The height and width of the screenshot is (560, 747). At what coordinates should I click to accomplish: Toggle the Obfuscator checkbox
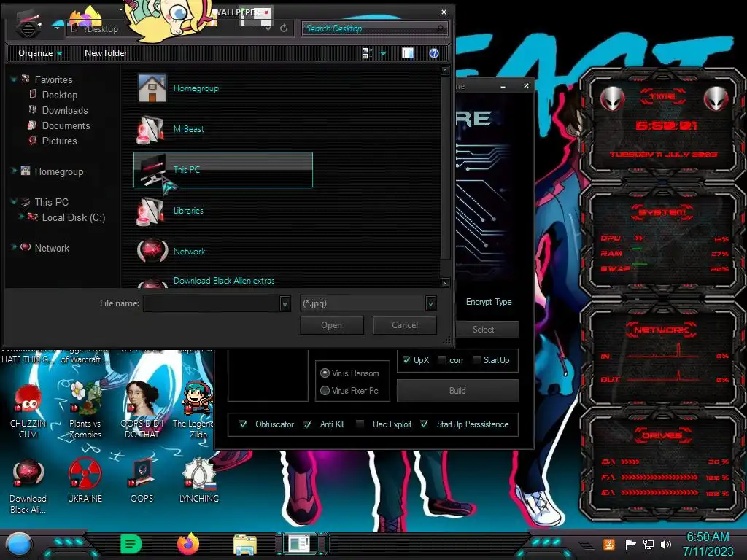pos(243,424)
